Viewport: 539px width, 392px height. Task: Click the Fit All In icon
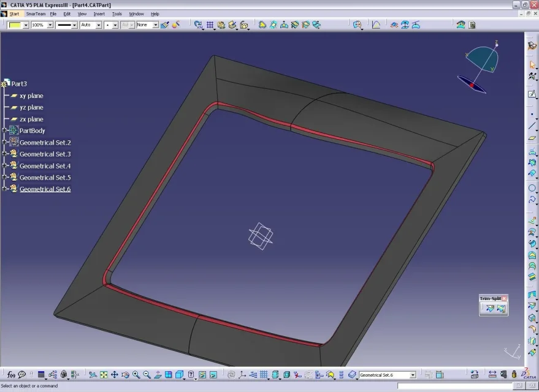pos(104,374)
